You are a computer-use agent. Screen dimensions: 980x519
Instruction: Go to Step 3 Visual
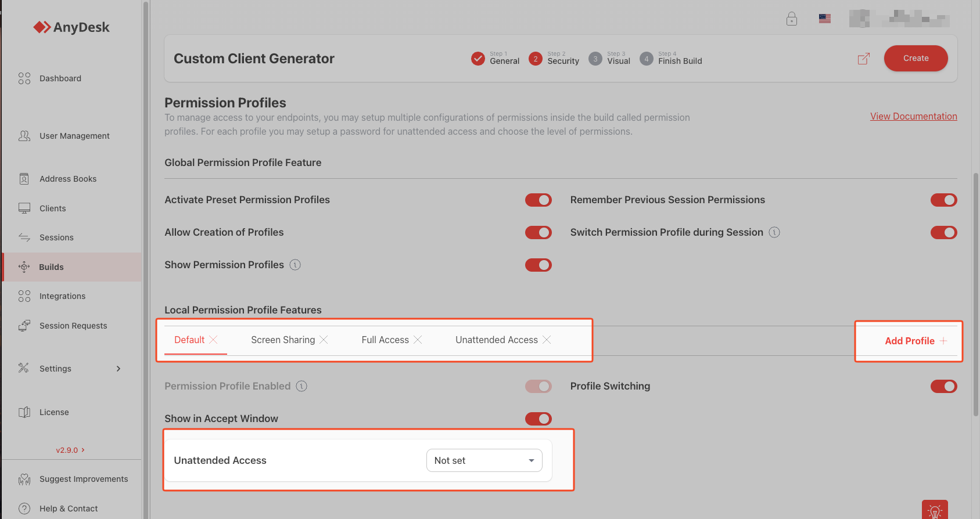point(609,59)
